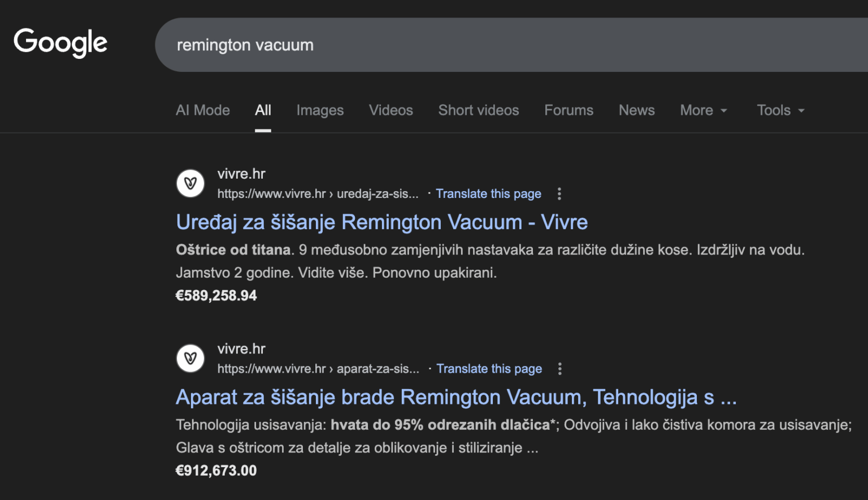The height and width of the screenshot is (500, 868).
Task: Click the vivre.hr aparat-za-sis URL breadcrumb
Action: pyautogui.click(x=319, y=369)
